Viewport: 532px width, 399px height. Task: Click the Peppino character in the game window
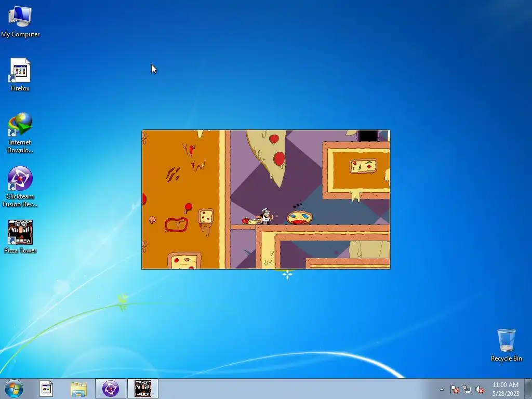(x=267, y=217)
